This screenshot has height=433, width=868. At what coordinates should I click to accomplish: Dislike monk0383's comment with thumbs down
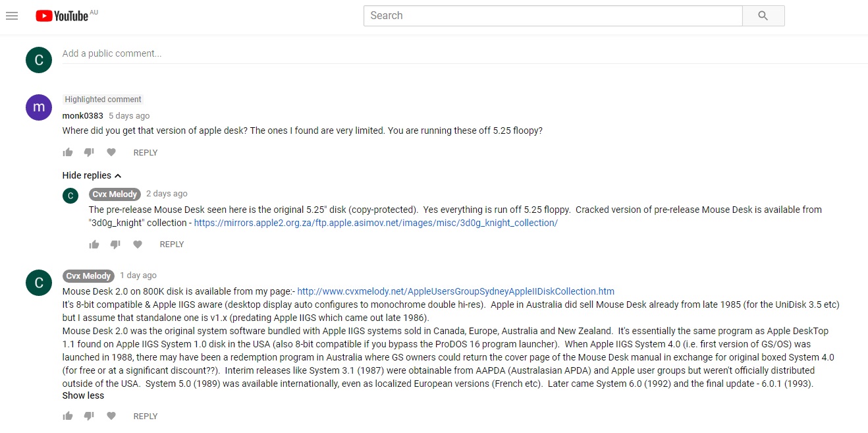tap(89, 152)
